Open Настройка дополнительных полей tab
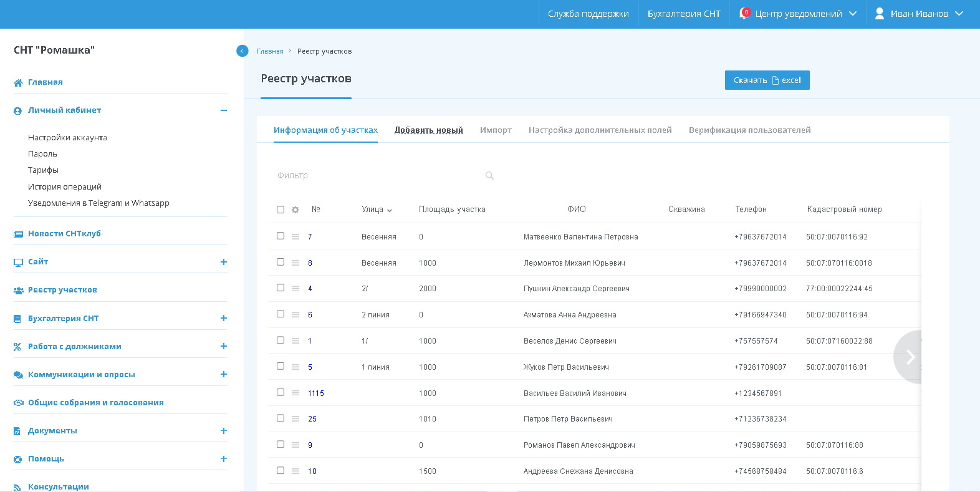The image size is (980, 492). 600,130
